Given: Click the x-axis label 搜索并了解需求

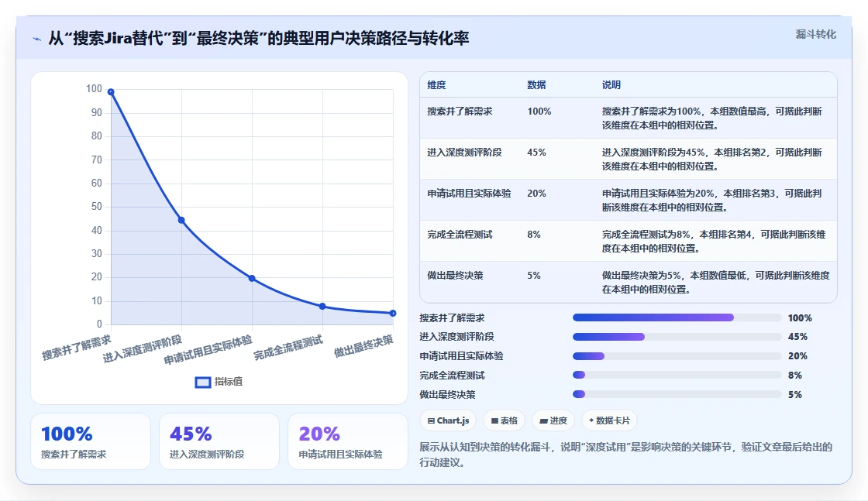Looking at the screenshot, I should click(77, 348).
